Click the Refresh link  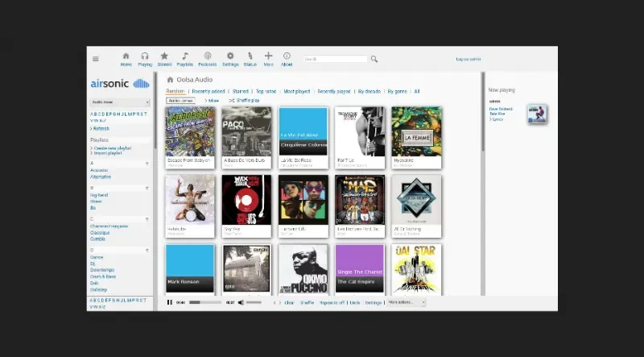(x=100, y=129)
